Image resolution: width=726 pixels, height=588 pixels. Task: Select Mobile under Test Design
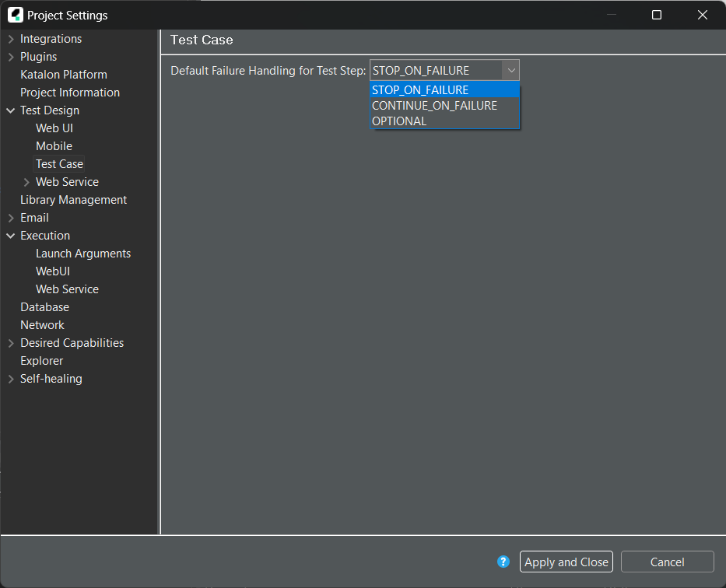click(54, 146)
